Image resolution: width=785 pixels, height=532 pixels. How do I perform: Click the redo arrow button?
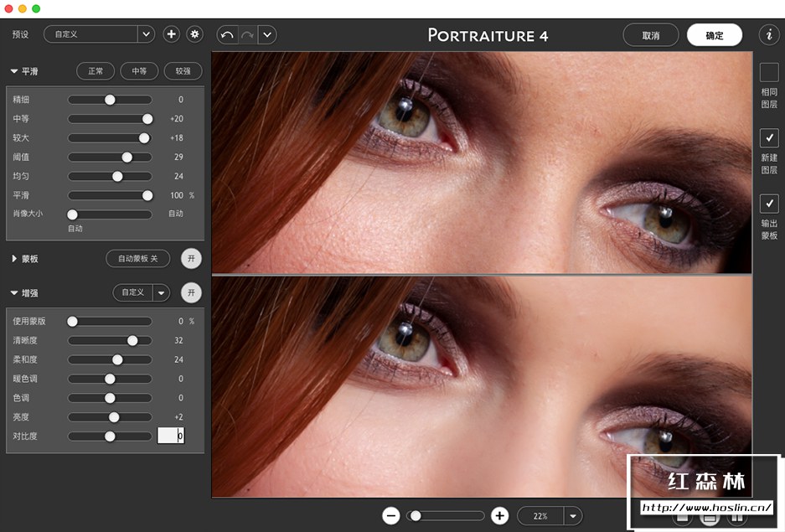coord(247,35)
